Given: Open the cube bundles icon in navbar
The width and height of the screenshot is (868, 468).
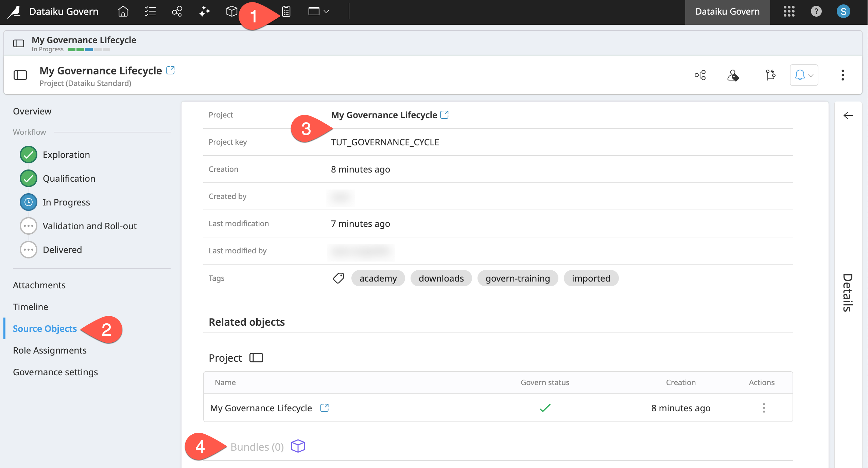Looking at the screenshot, I should [x=232, y=12].
